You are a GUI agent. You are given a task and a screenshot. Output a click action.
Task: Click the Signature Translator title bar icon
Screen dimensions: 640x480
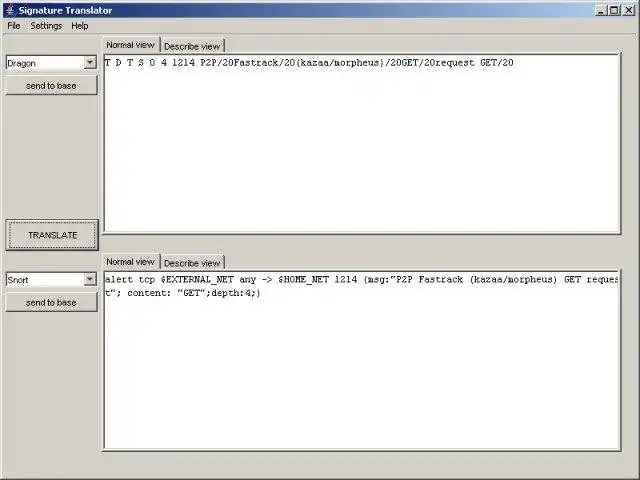pyautogui.click(x=10, y=10)
